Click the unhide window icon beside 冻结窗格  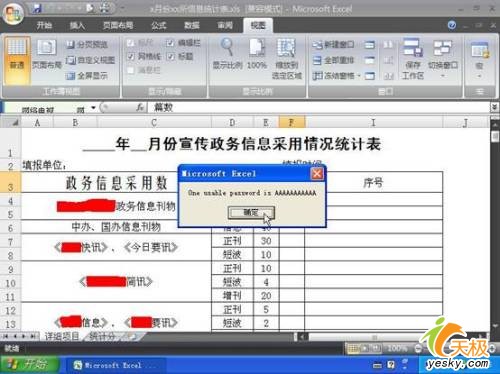(x=369, y=76)
